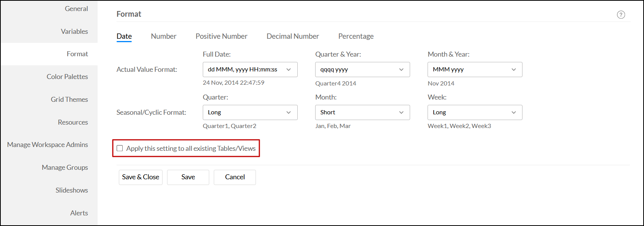This screenshot has height=226, width=644.
Task: Open the Slideshows settings section
Action: click(x=71, y=190)
